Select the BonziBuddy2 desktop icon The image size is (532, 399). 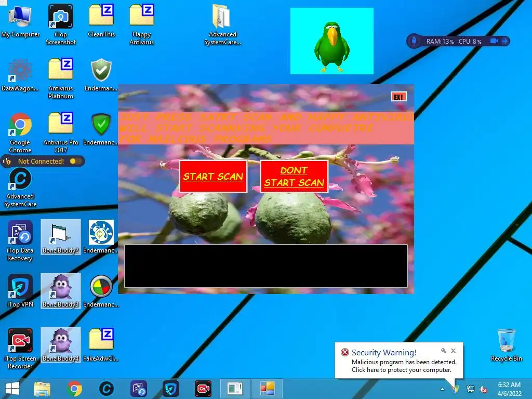click(x=61, y=237)
